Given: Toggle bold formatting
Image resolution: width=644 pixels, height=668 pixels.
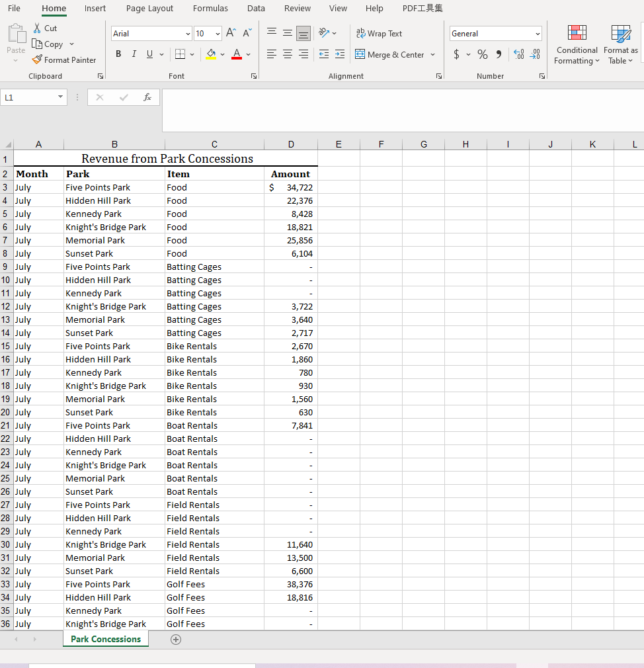Looking at the screenshot, I should click(118, 54).
